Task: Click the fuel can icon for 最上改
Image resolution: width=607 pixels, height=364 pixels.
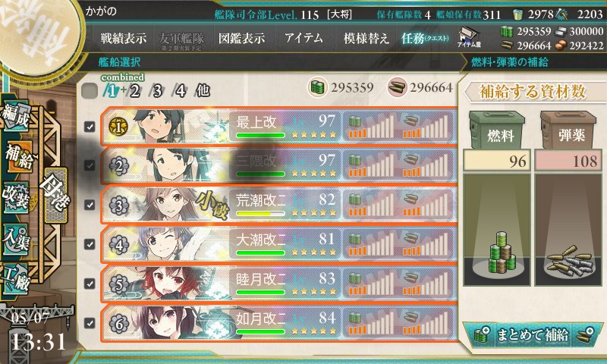Action: click(354, 122)
